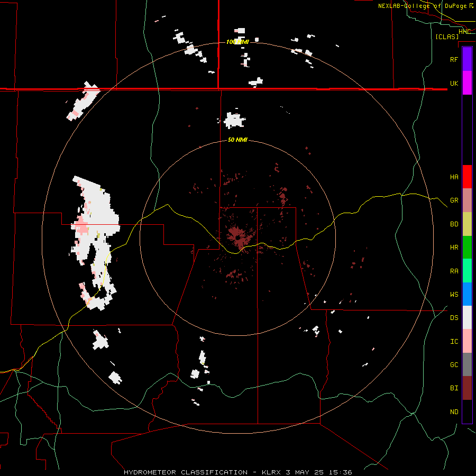This screenshot has height=476, width=476.
Task: Click the 100 NMI range ring label
Action: (237, 42)
